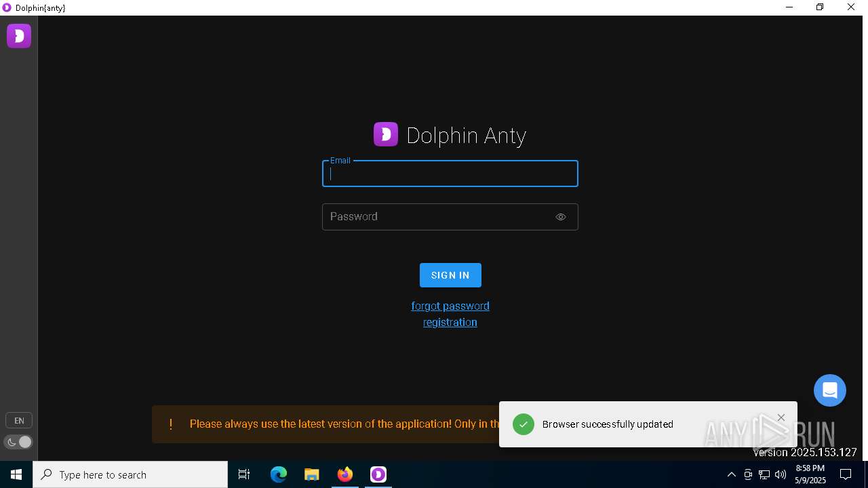Click the orange warning exclamation icon
This screenshot has width=868, height=488.
click(x=171, y=424)
